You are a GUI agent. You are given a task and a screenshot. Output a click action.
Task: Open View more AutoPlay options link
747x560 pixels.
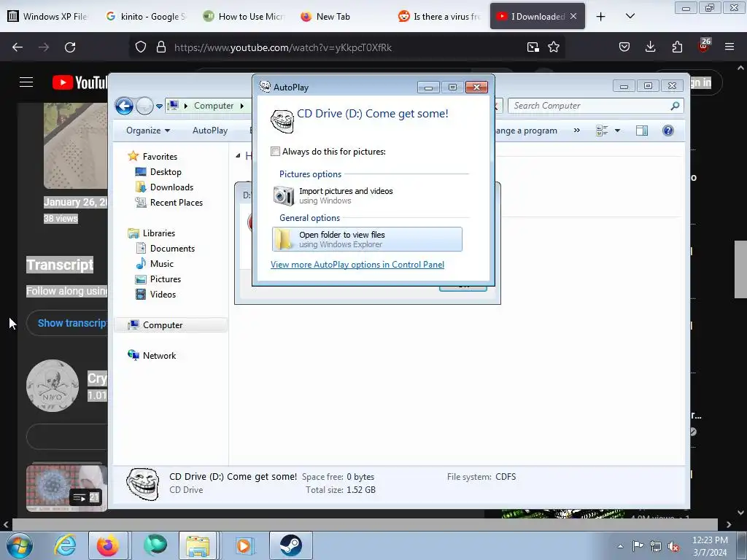tap(357, 264)
